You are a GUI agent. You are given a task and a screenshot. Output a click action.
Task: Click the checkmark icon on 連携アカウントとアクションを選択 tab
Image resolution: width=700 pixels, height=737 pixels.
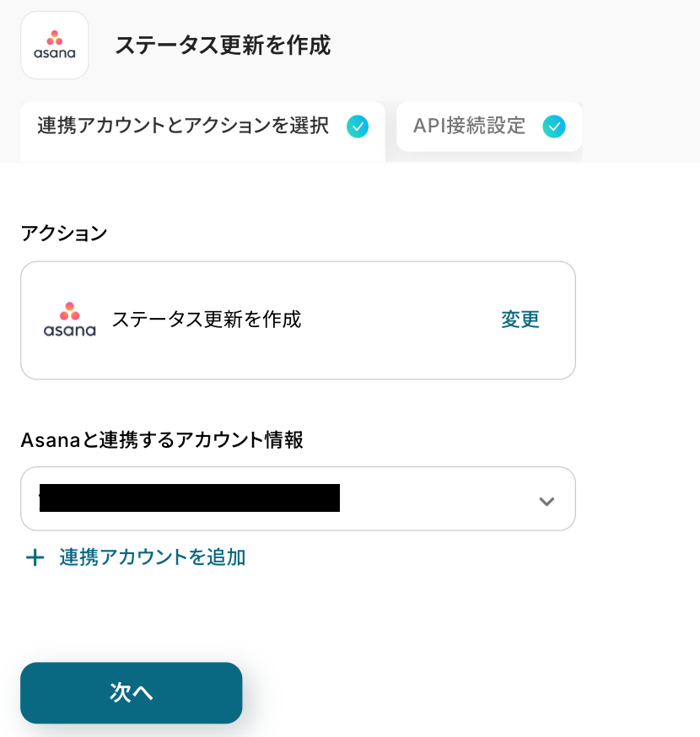358,126
